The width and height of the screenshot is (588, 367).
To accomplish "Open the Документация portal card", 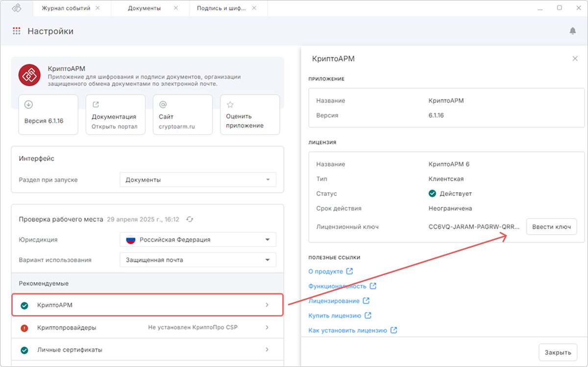I will (115, 115).
